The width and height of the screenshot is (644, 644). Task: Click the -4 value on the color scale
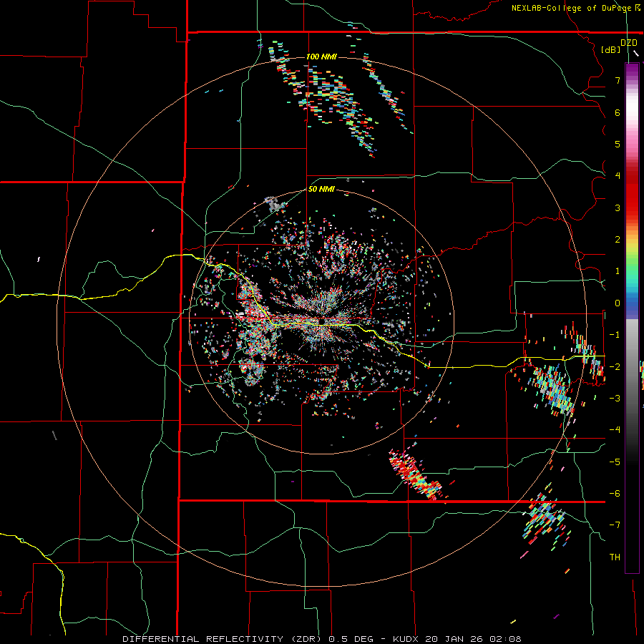coord(615,430)
